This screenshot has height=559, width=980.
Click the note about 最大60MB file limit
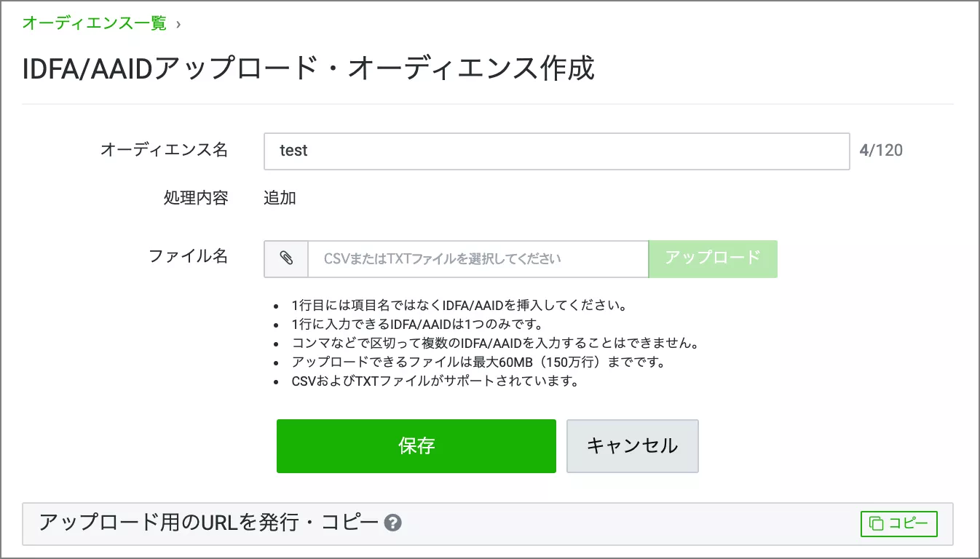[x=478, y=362]
